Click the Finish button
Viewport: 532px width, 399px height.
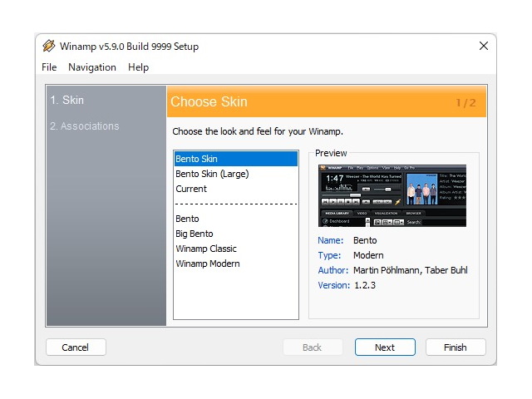456,347
